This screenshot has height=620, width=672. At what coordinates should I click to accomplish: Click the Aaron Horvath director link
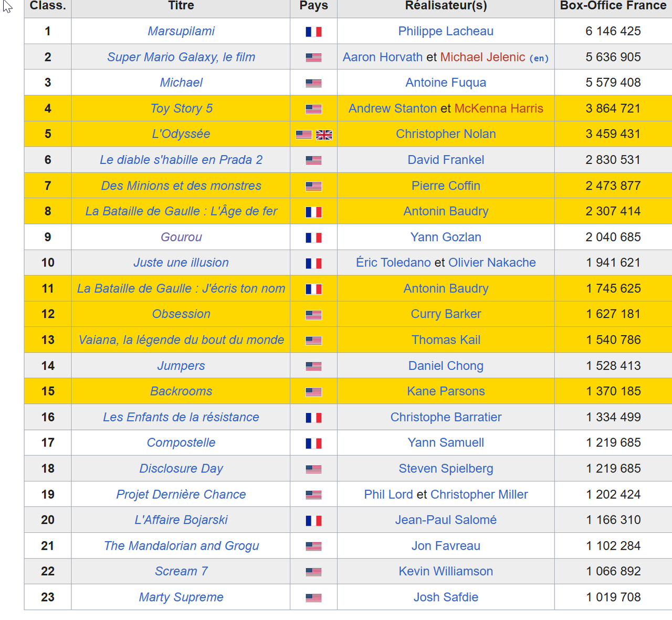(383, 57)
